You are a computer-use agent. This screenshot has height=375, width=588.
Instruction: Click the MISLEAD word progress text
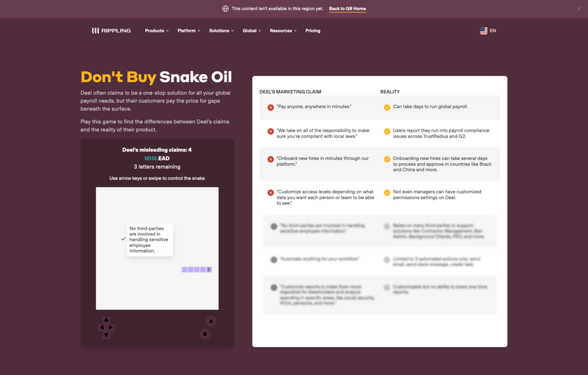click(157, 158)
